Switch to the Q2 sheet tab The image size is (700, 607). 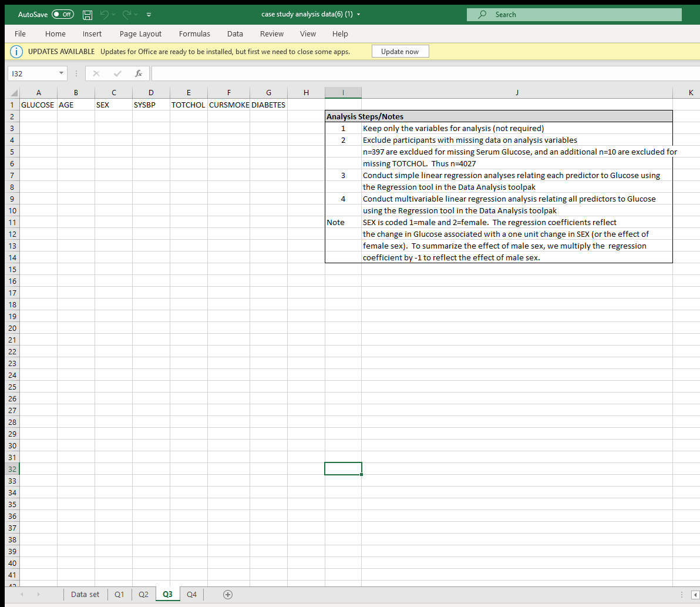point(143,595)
